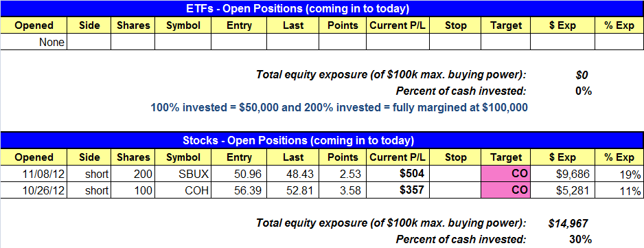
Task: Click the pink CO target for COH
Action: pyautogui.click(x=505, y=190)
